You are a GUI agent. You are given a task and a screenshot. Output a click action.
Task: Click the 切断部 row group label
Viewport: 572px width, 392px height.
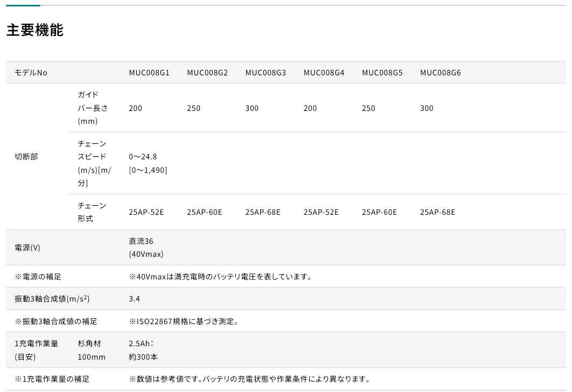pyautogui.click(x=26, y=157)
